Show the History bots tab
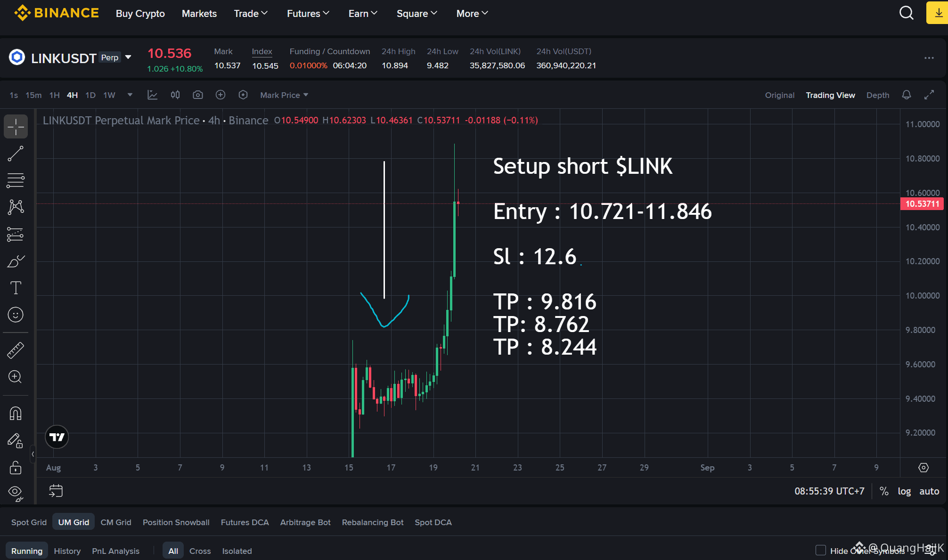Viewport: 948px width, 560px height. [x=67, y=551]
